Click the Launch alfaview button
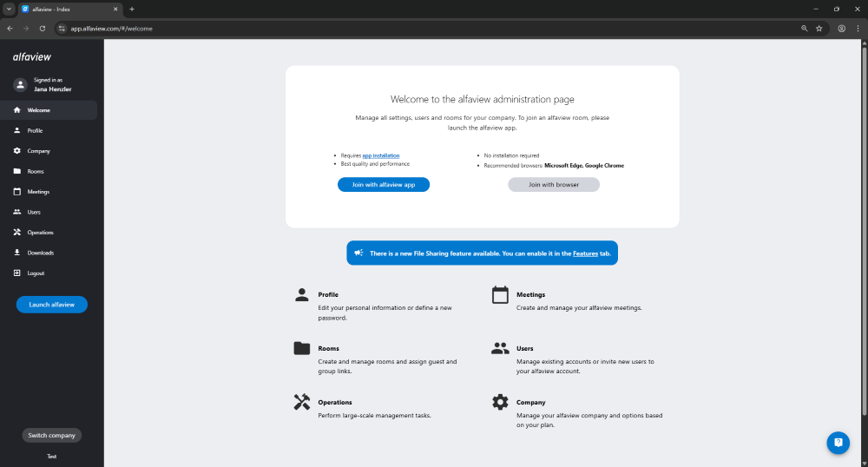Image resolution: width=868 pixels, height=467 pixels. point(51,305)
